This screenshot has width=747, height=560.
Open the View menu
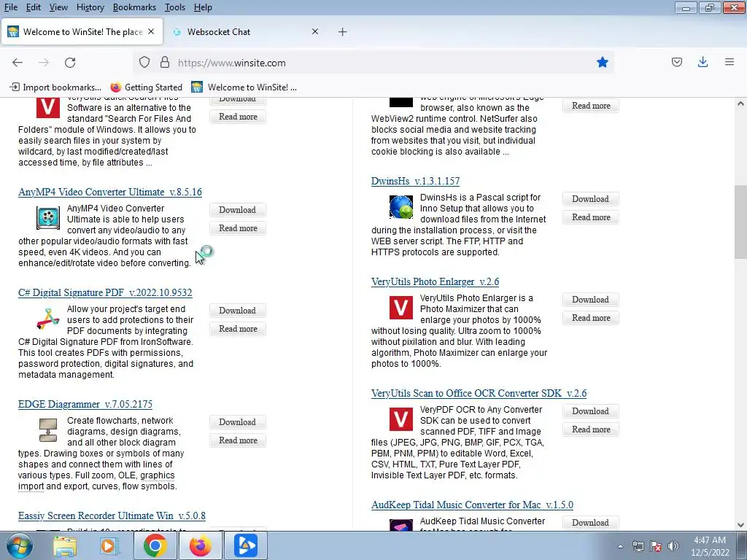click(58, 7)
